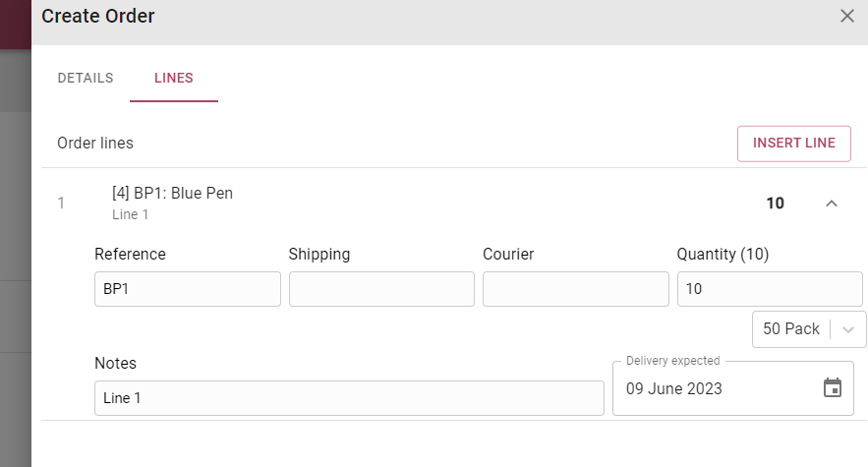
Task: Collapse order line 1 with the chevron
Action: pos(831,204)
